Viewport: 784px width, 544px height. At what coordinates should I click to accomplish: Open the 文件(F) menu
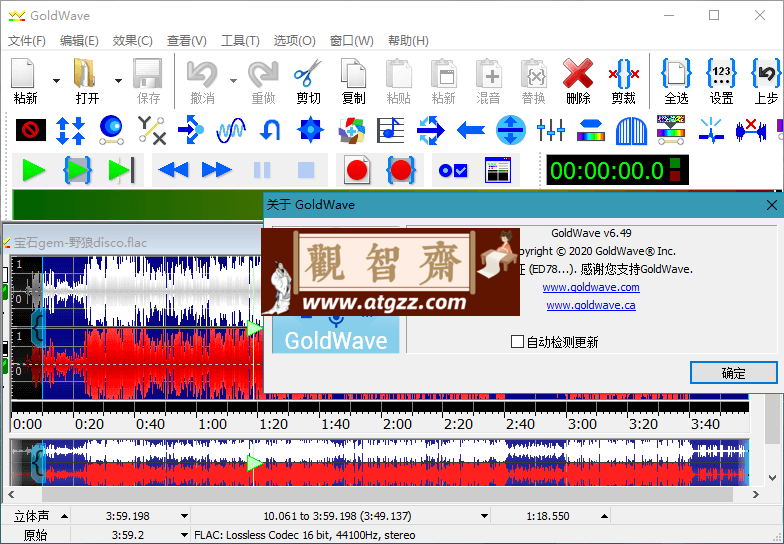coord(26,41)
